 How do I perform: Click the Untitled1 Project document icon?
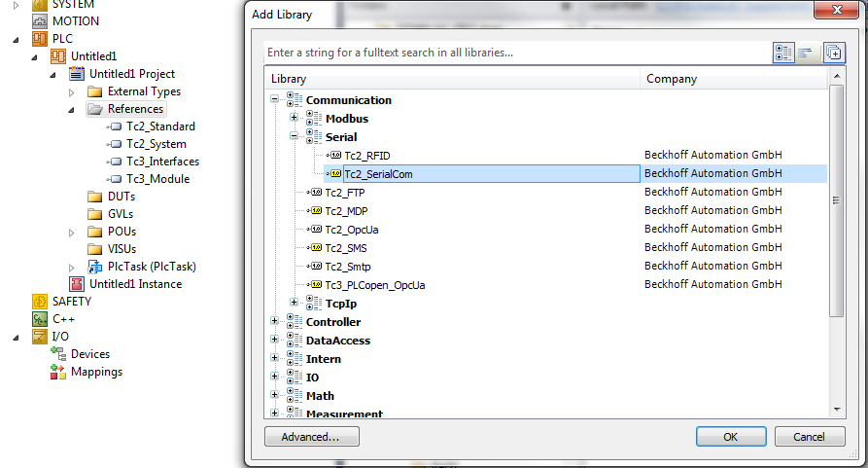pos(77,74)
